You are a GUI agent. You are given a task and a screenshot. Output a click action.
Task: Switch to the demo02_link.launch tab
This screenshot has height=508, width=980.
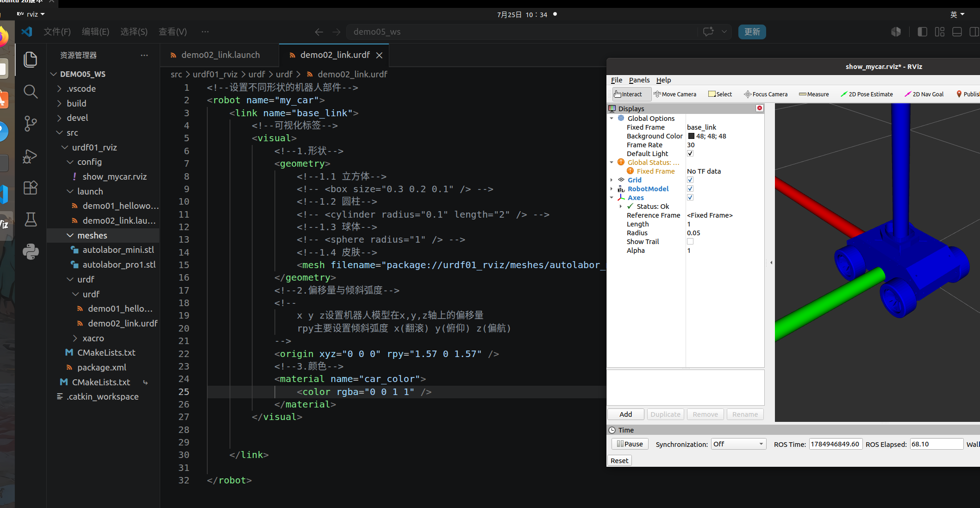[x=220, y=55]
